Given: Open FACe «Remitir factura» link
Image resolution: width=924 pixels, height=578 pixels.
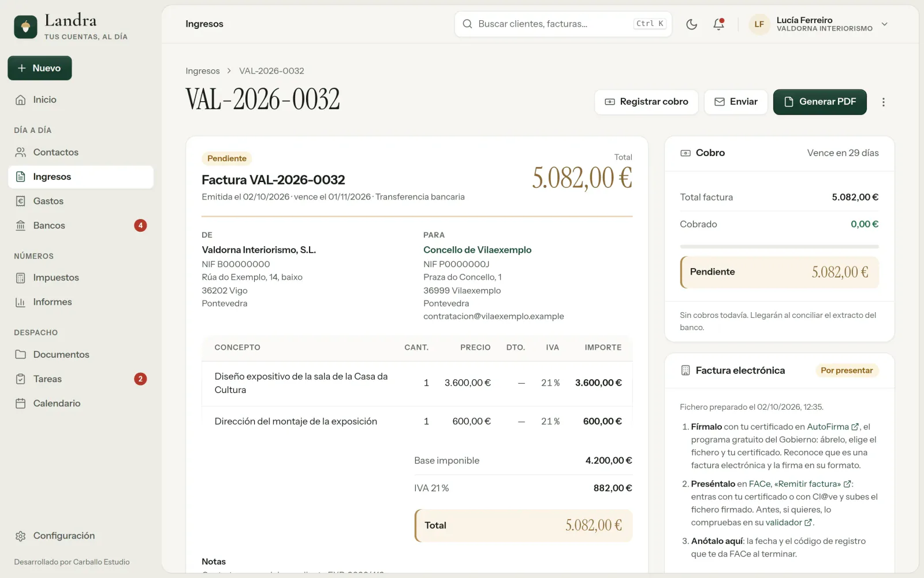Looking at the screenshot, I should 800,484.
